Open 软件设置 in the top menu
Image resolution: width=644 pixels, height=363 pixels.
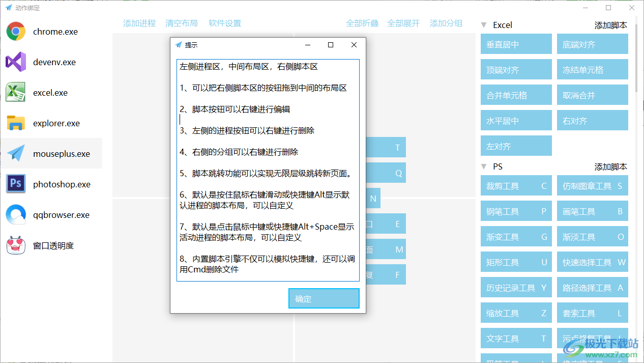click(x=225, y=23)
